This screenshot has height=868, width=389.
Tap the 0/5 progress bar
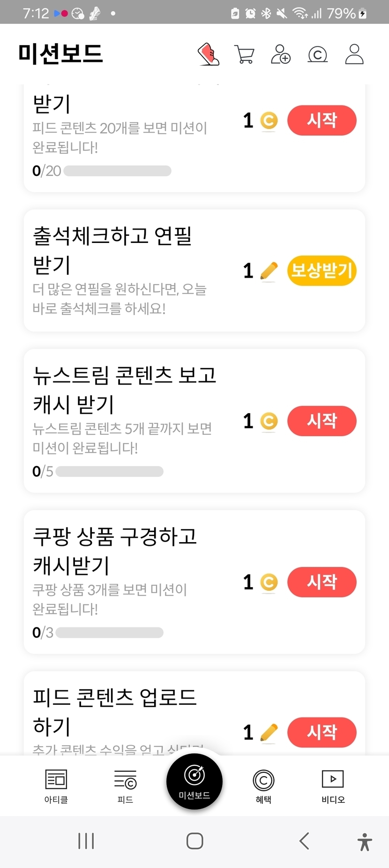[x=109, y=471]
